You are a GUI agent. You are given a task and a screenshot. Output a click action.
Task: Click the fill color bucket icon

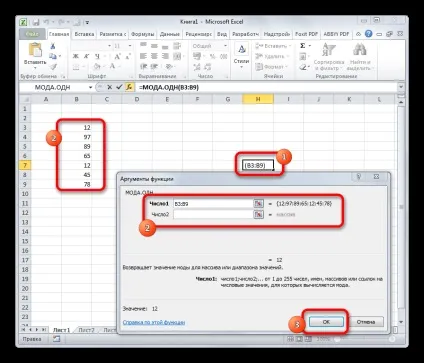point(97,67)
